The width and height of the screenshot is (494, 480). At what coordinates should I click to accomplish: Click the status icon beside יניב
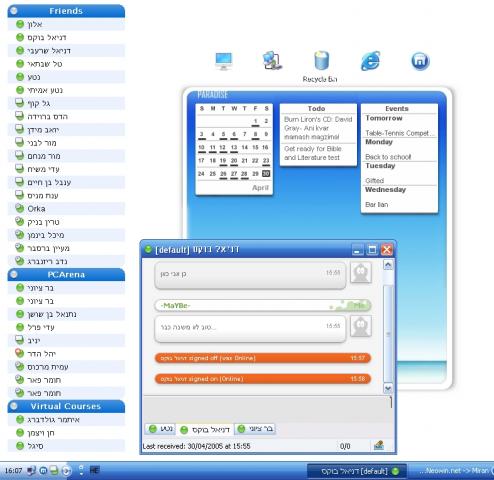(20, 340)
